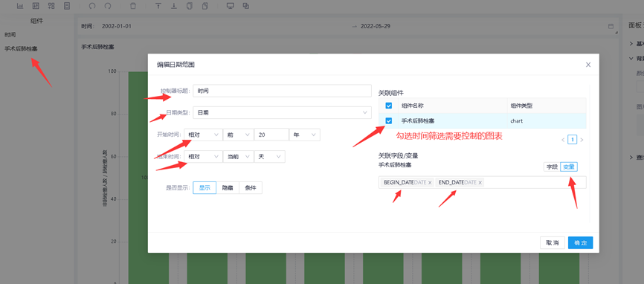The width and height of the screenshot is (644, 284).
Task: Select the 条件 display option
Action: pos(251,187)
